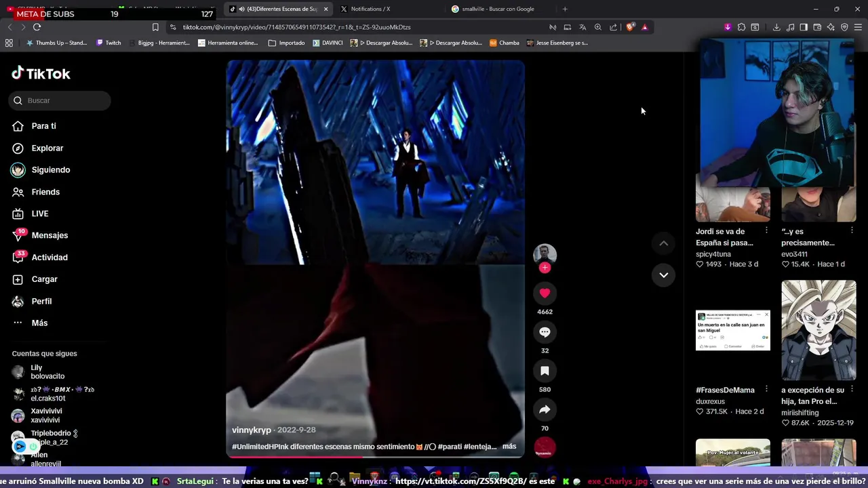868x488 pixels.
Task: Click the Buscar search field
Action: 60,100
